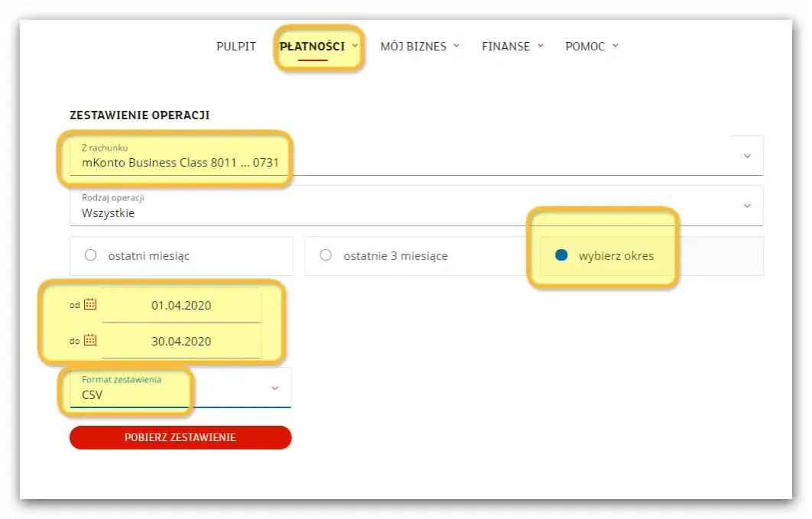812x519 pixels.
Task: Open the MÓJ BIZNES menu
Action: 413,47
